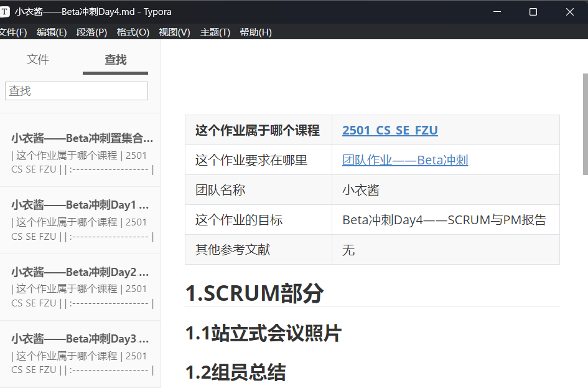Maximize the Typora window
The height and width of the screenshot is (388, 588).
click(x=533, y=12)
